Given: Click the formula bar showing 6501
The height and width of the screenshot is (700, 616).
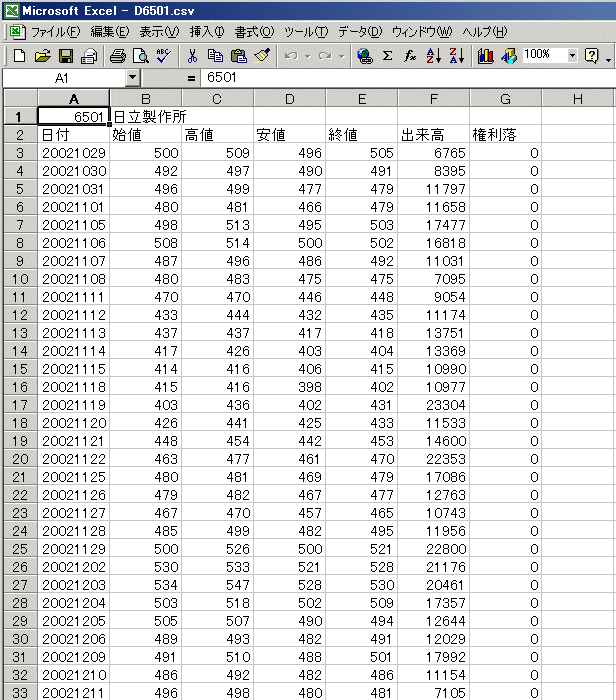Looking at the screenshot, I should point(408,78).
